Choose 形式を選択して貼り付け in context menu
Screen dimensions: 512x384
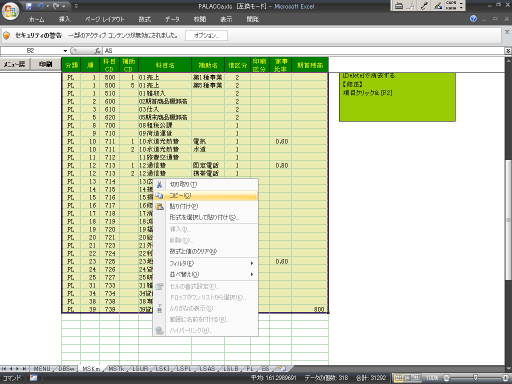[205, 217]
